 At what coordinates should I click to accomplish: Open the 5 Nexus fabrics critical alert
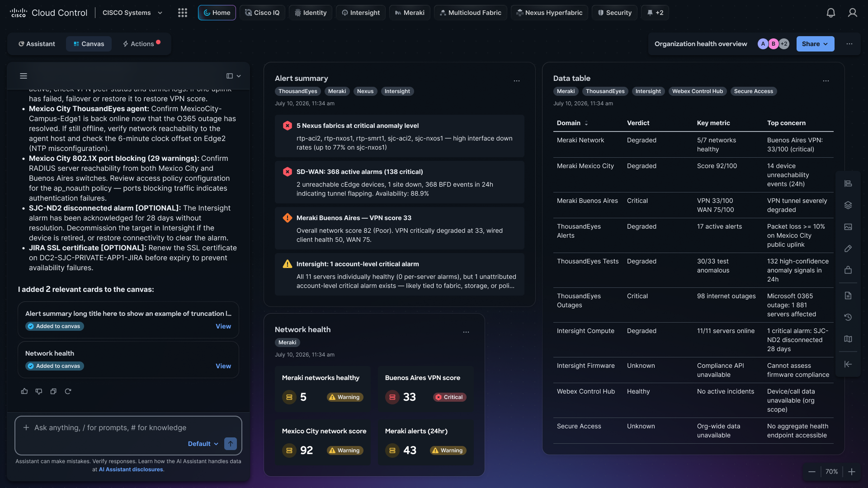click(x=400, y=136)
